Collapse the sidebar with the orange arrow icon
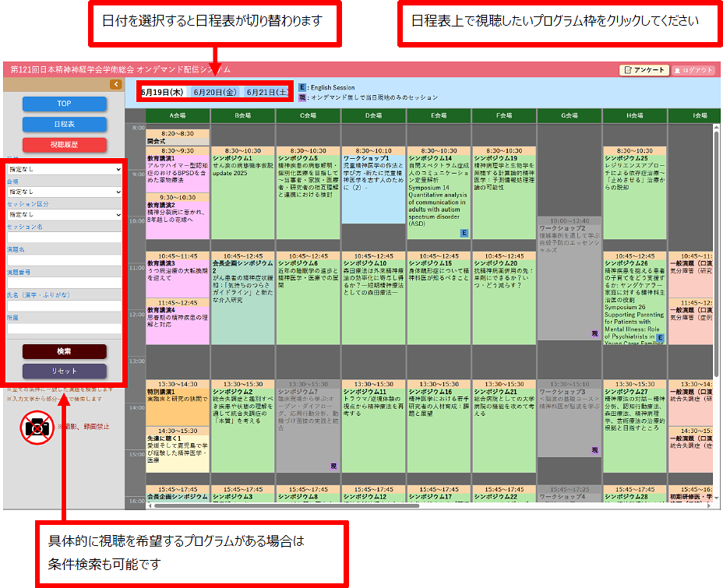This screenshot has height=588, width=723. (x=116, y=84)
